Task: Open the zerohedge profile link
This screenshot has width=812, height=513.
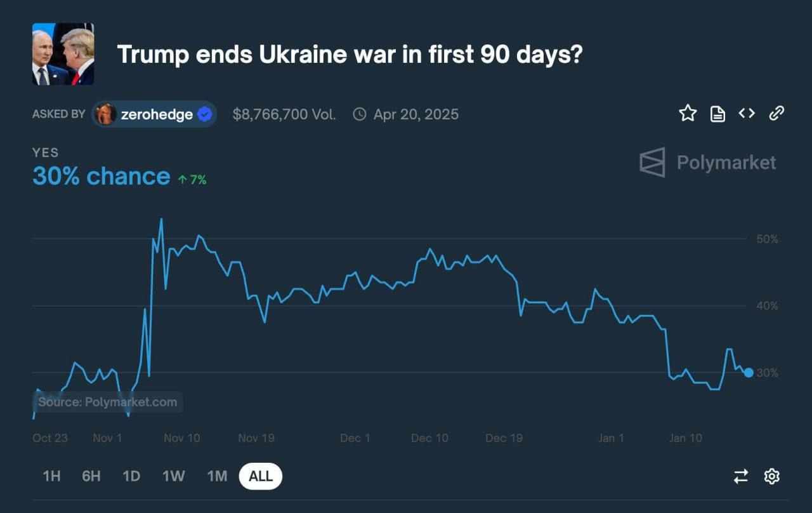Action: pos(157,114)
